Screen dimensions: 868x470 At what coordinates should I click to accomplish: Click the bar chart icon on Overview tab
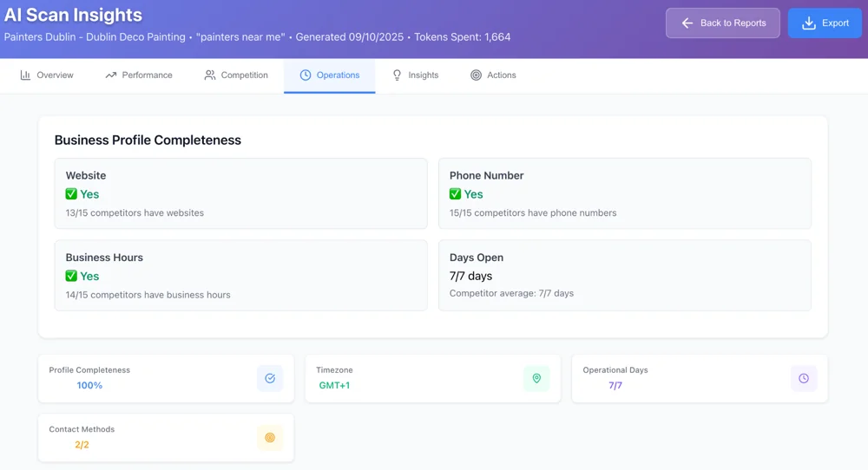click(x=26, y=75)
